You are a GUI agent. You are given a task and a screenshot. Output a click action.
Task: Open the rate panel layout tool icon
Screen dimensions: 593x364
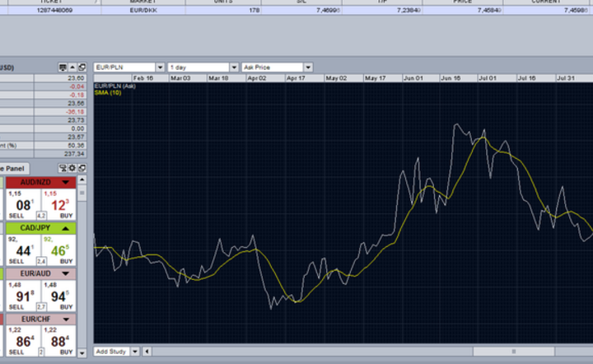(x=63, y=168)
